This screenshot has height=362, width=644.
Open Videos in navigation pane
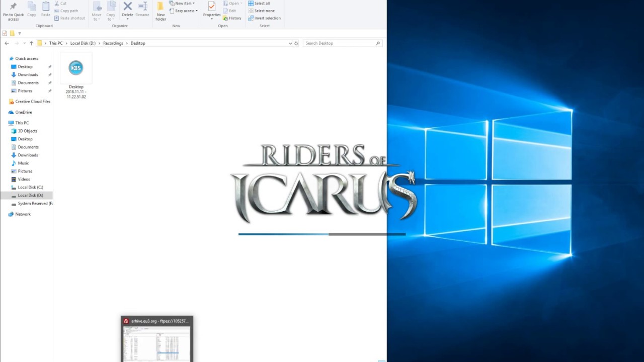coord(24,179)
